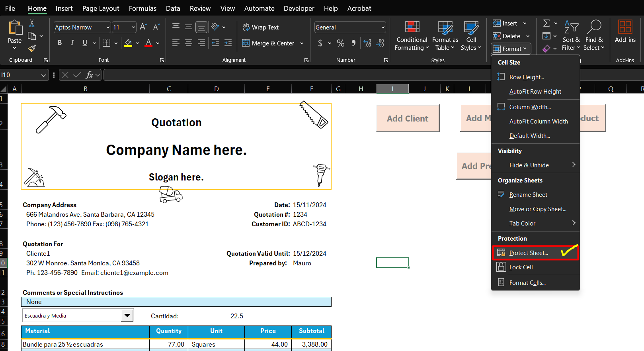This screenshot has width=644, height=351.
Task: Switch to the Page Layout tab
Action: click(x=101, y=8)
